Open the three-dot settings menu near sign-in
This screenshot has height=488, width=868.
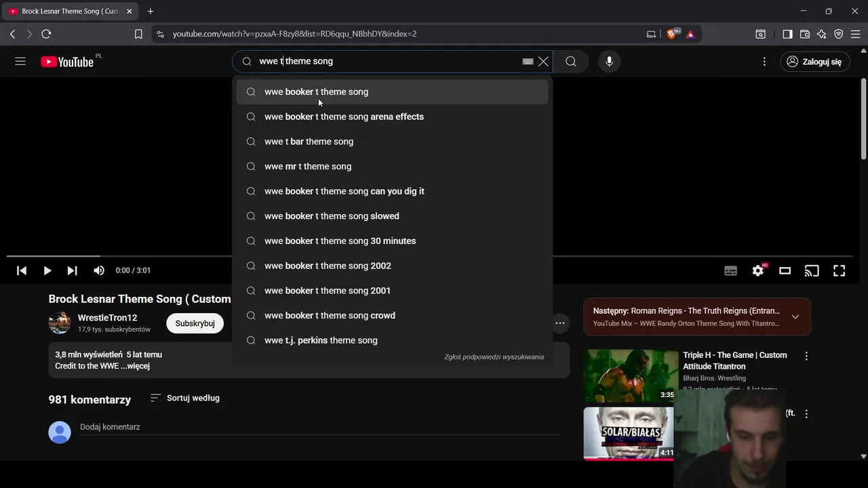[x=764, y=61]
